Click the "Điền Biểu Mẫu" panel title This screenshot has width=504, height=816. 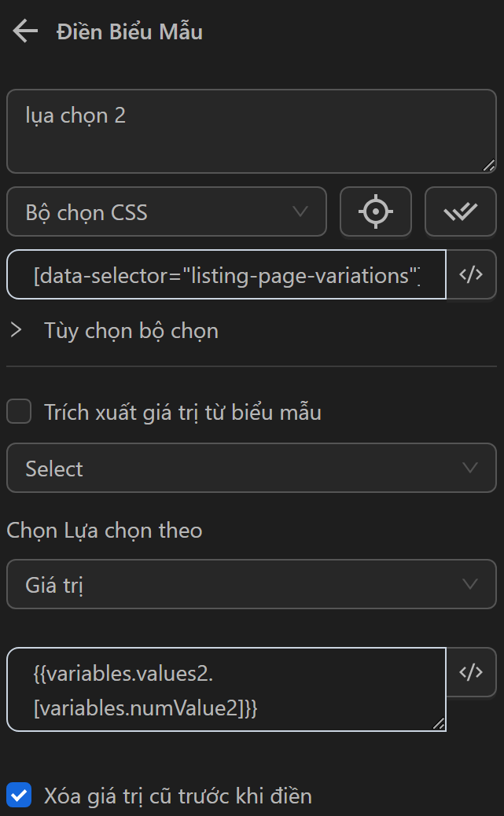pyautogui.click(x=130, y=32)
